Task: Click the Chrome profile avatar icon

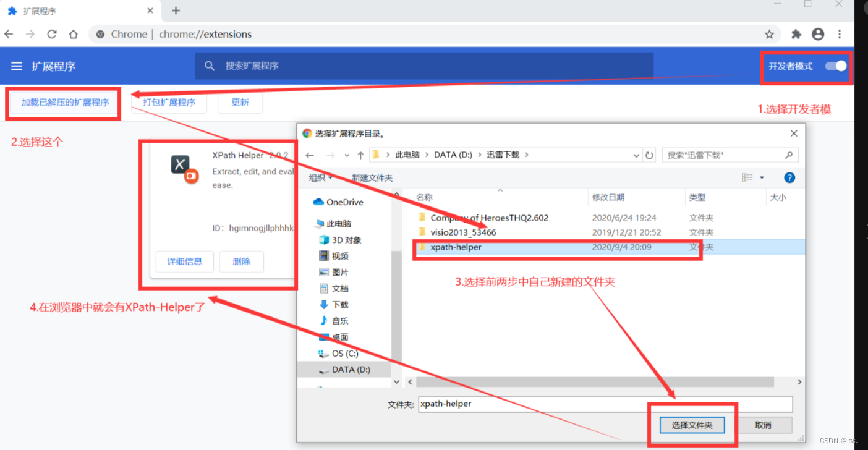Action: [x=818, y=34]
